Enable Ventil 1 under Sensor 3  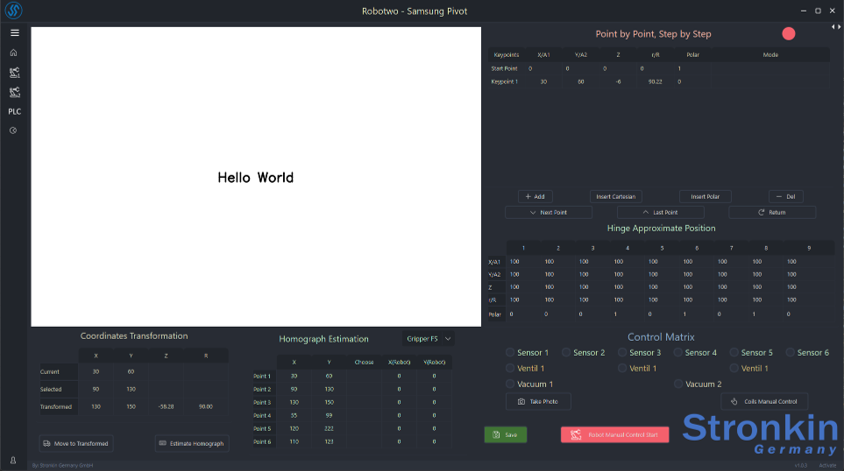[622, 368]
